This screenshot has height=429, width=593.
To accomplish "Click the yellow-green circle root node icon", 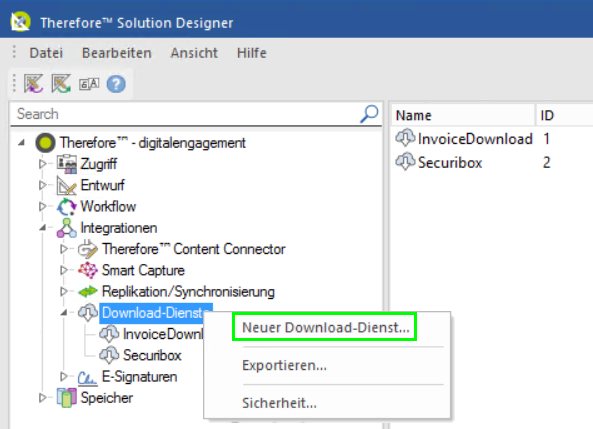I will [x=45, y=143].
